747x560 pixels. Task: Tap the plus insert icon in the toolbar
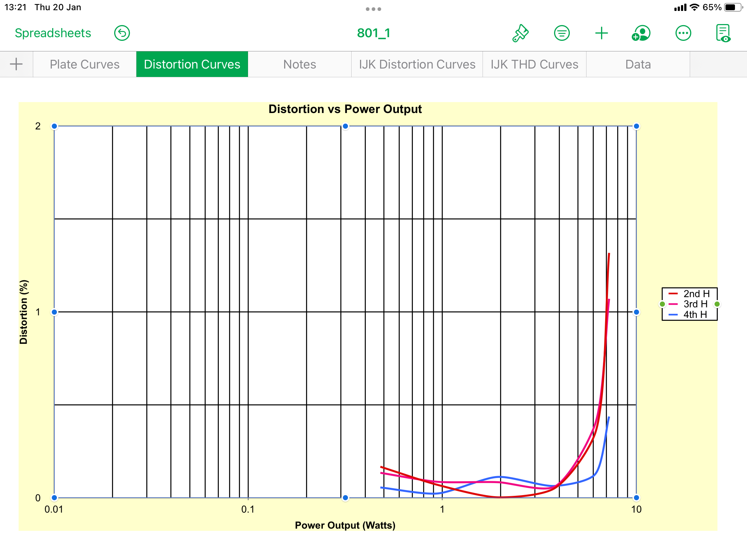(x=601, y=33)
